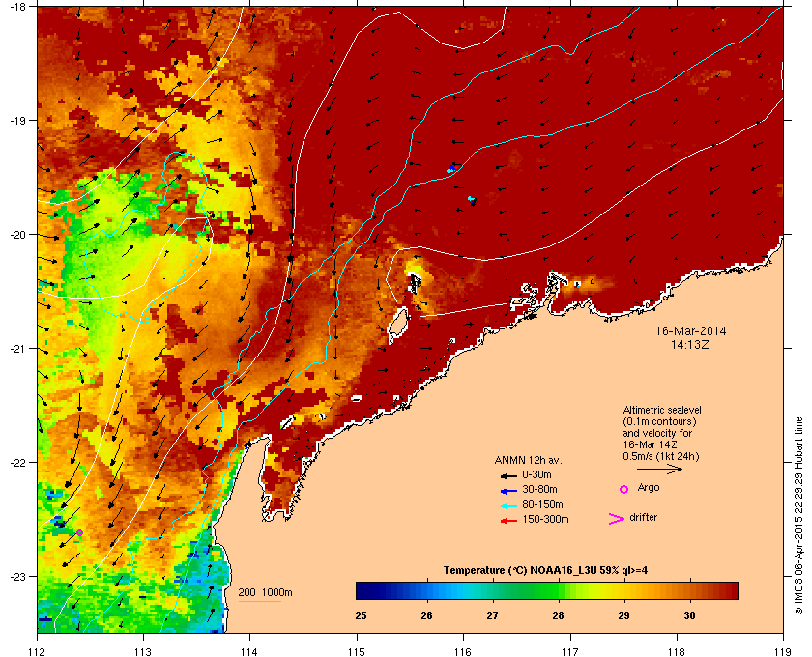Viewport: 812px width, 657px height.
Task: Click the colorbar tick label 29
Action: [x=624, y=615]
